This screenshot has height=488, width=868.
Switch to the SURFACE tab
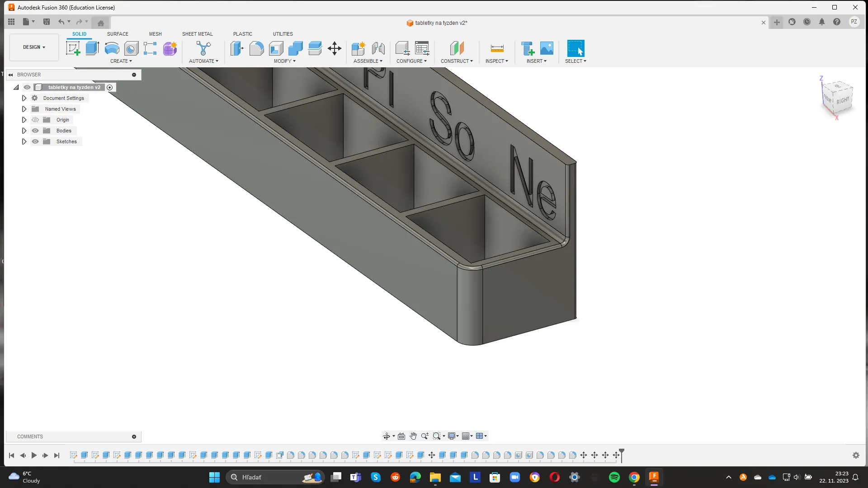coord(118,34)
